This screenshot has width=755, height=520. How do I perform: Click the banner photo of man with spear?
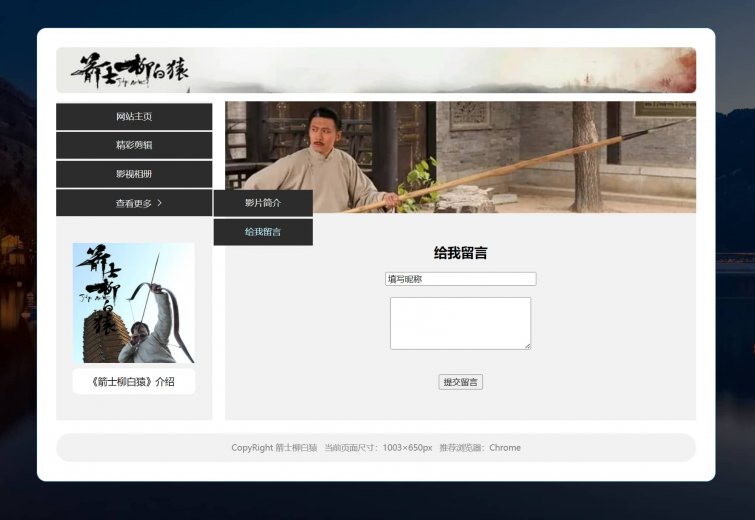tap(460, 157)
